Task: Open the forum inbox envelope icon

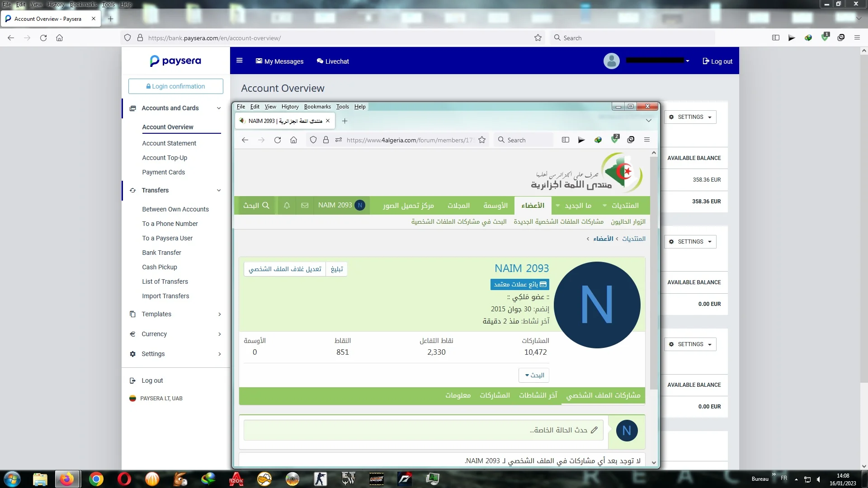Action: [305, 206]
